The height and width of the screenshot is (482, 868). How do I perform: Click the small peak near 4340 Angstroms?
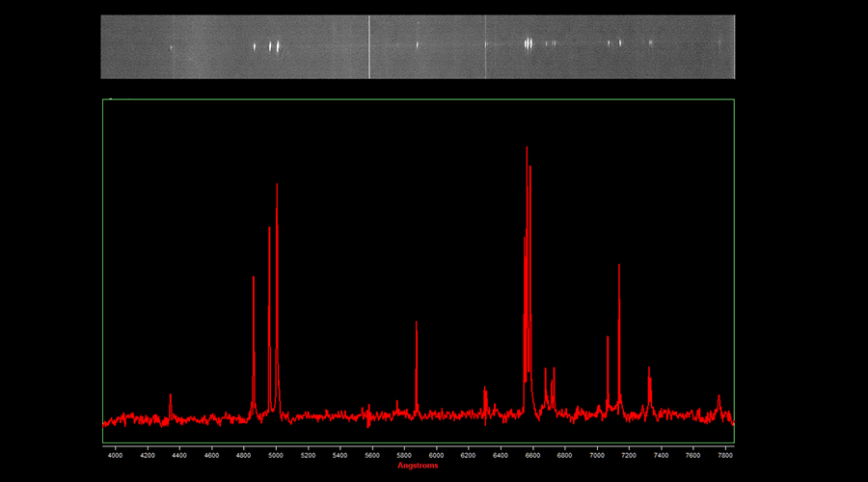point(171,396)
